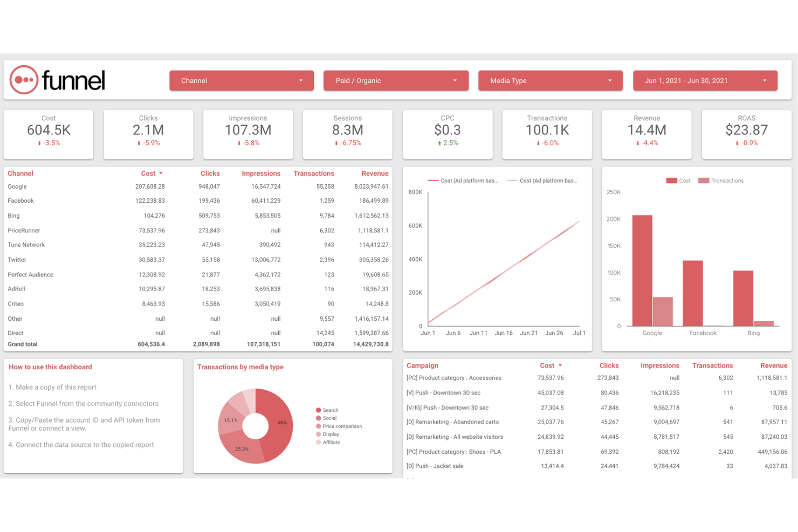Click the Grand total cost value 604,536.4
798x532 pixels.
pos(152,344)
